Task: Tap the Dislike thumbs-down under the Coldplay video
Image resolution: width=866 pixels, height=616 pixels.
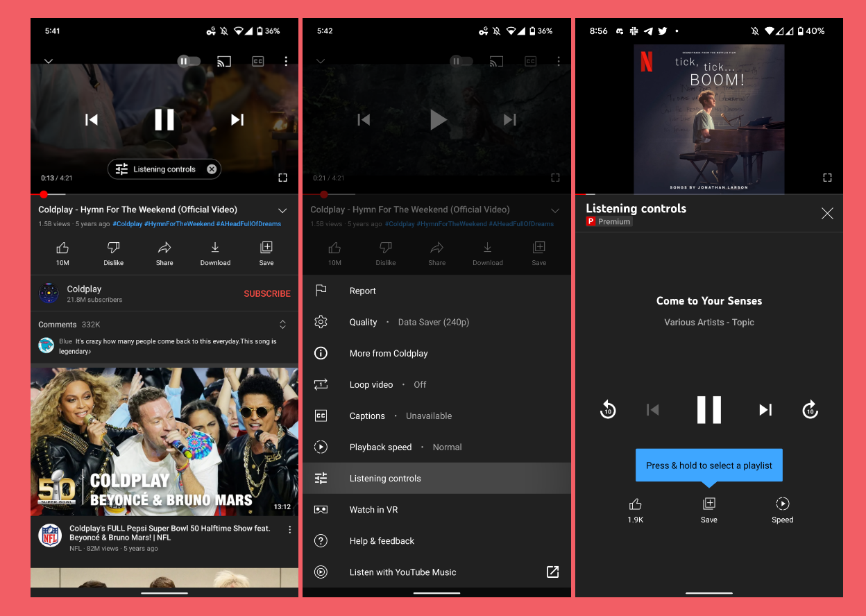Action: (x=114, y=253)
